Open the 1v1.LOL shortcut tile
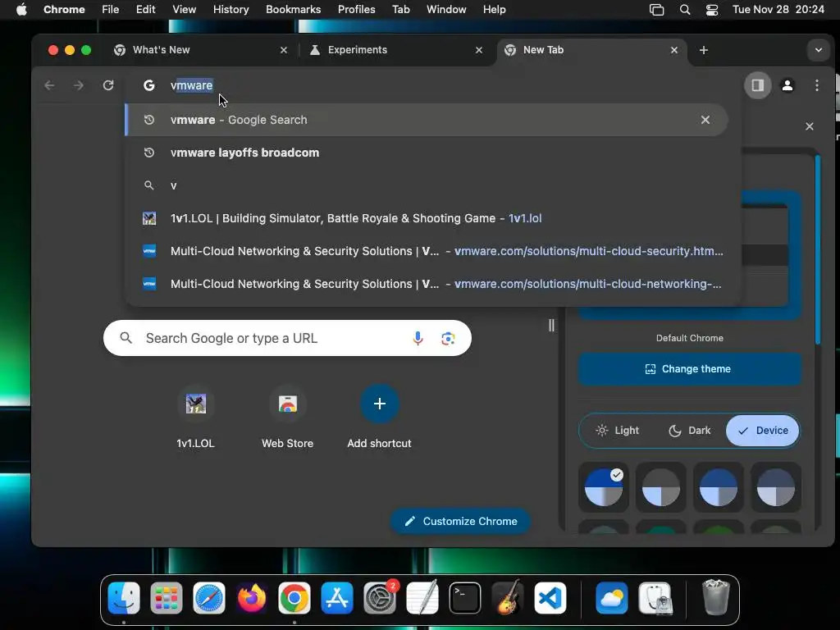Image resolution: width=840 pixels, height=630 pixels. (x=195, y=417)
